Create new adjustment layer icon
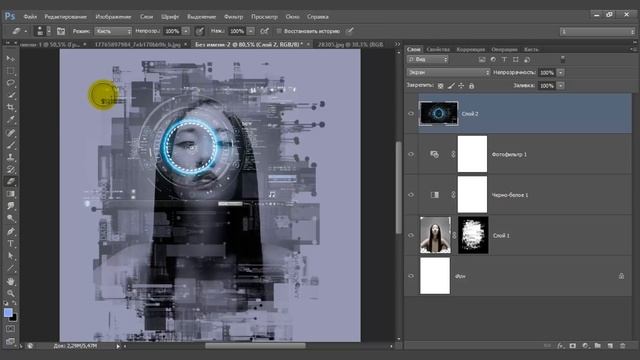 [585, 346]
